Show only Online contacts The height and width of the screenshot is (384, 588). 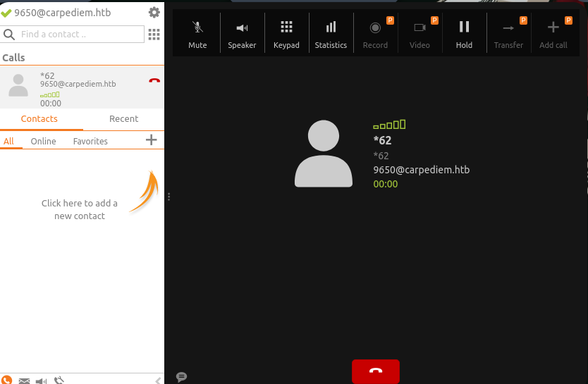[x=43, y=141]
